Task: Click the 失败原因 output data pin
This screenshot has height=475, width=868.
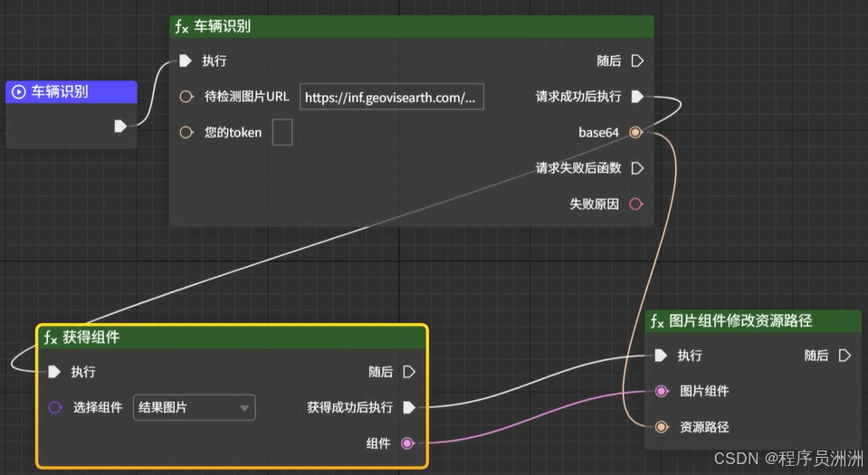Action: pyautogui.click(x=636, y=204)
